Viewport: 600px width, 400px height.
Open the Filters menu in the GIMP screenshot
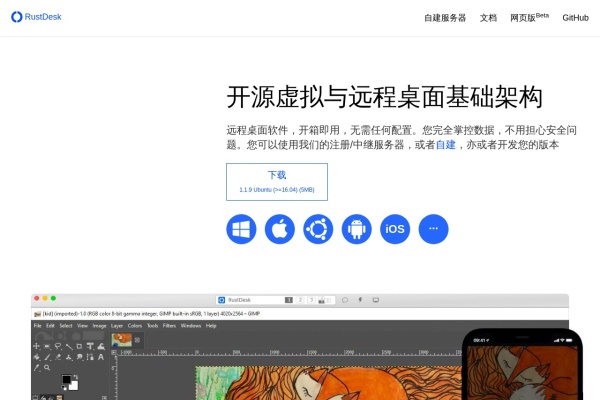168,326
